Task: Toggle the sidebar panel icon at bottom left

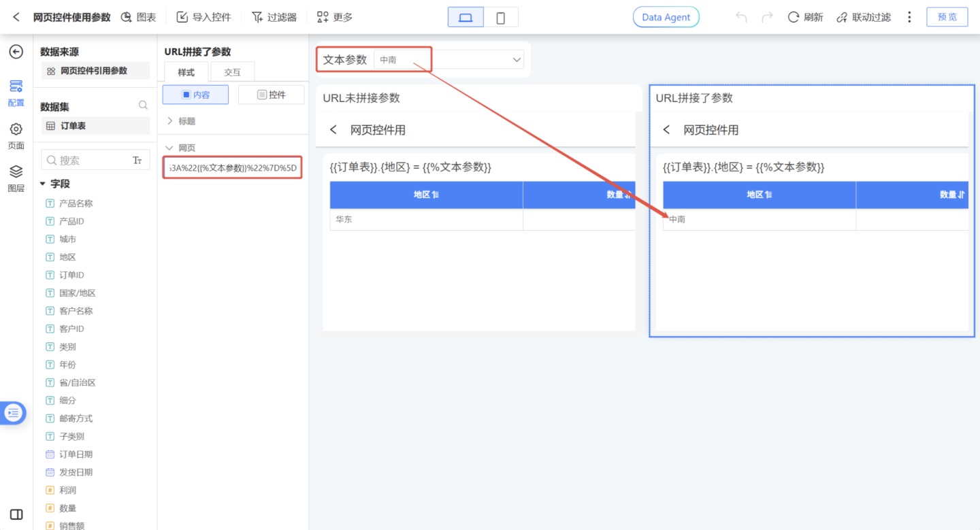Action: tap(16, 514)
